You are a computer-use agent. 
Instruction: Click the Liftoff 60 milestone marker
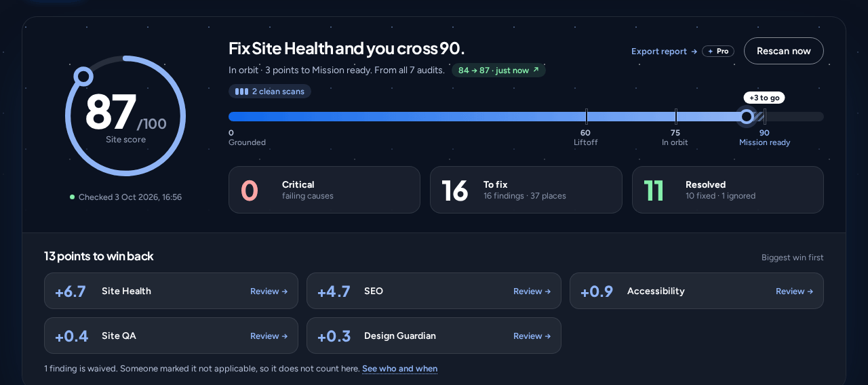(586, 117)
